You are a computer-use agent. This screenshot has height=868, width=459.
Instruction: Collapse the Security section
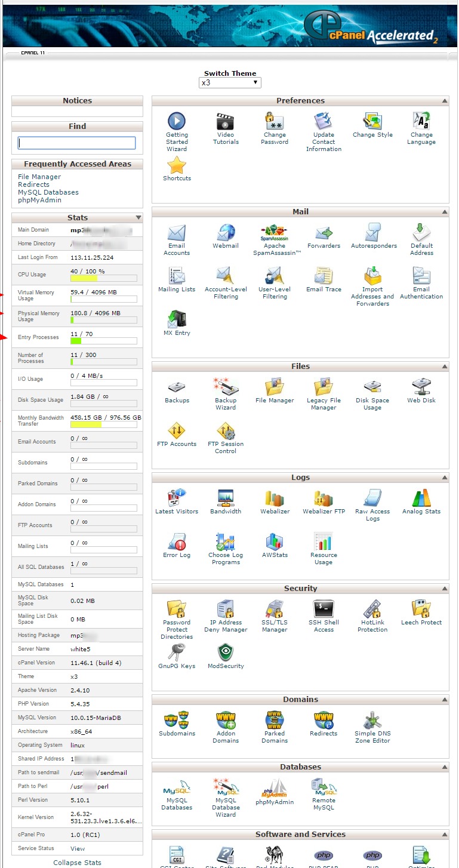pos(445,589)
